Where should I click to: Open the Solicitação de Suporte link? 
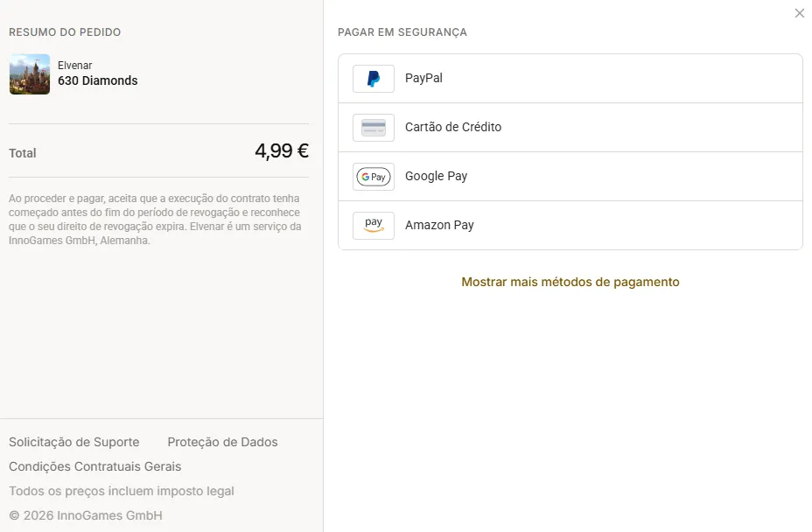click(x=74, y=442)
